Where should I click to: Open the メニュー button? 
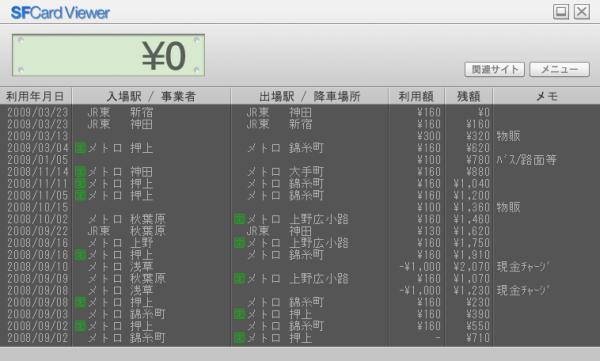click(x=559, y=69)
